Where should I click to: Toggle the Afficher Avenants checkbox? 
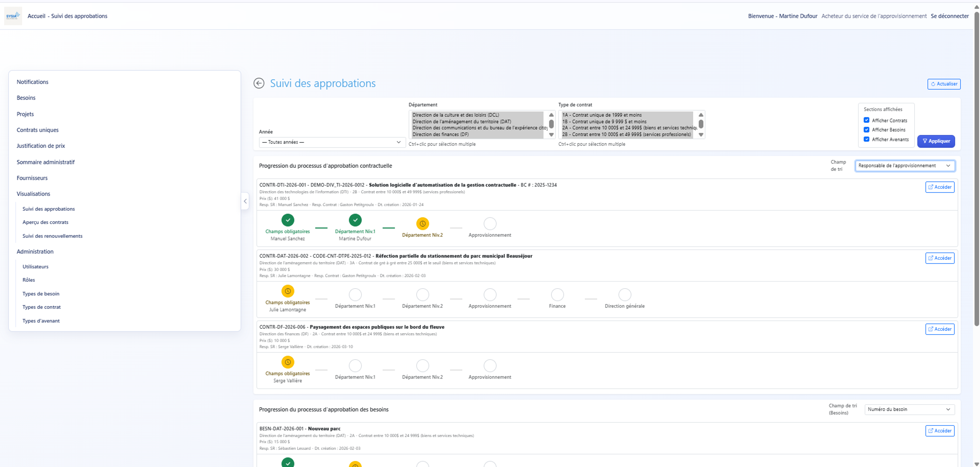pos(866,139)
